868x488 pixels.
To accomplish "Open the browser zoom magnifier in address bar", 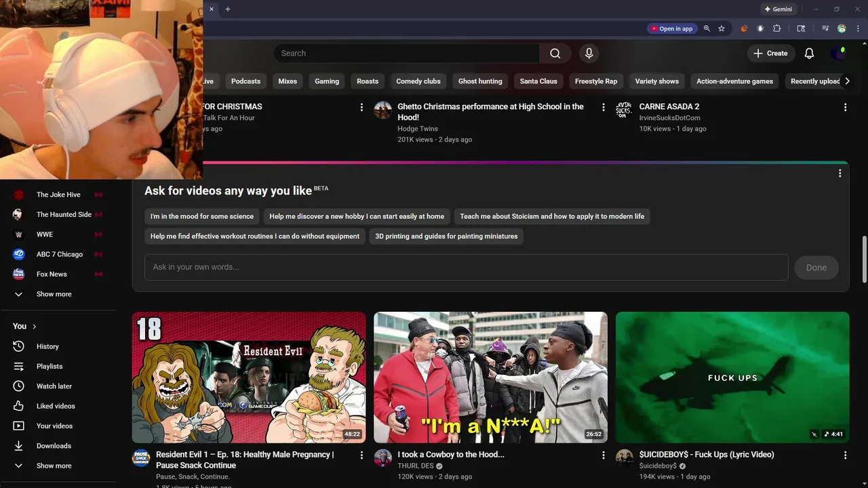I will tap(707, 28).
